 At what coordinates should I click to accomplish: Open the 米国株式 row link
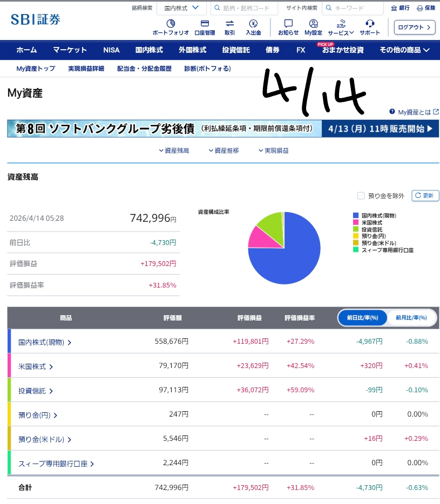point(36,366)
